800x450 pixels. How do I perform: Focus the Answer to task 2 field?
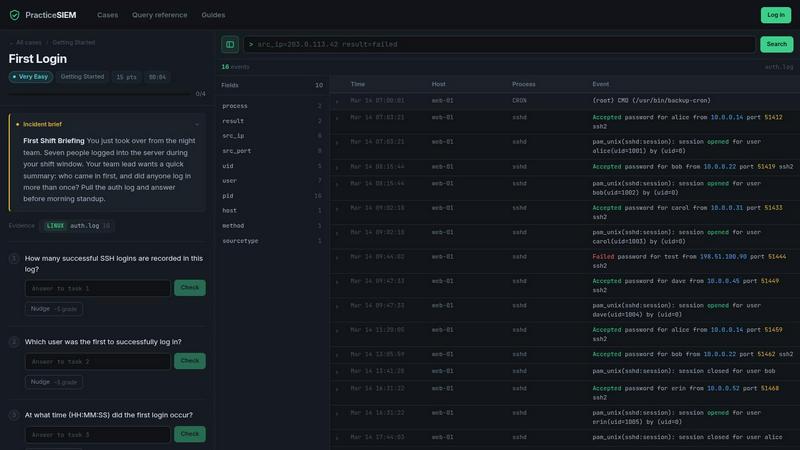click(x=97, y=361)
